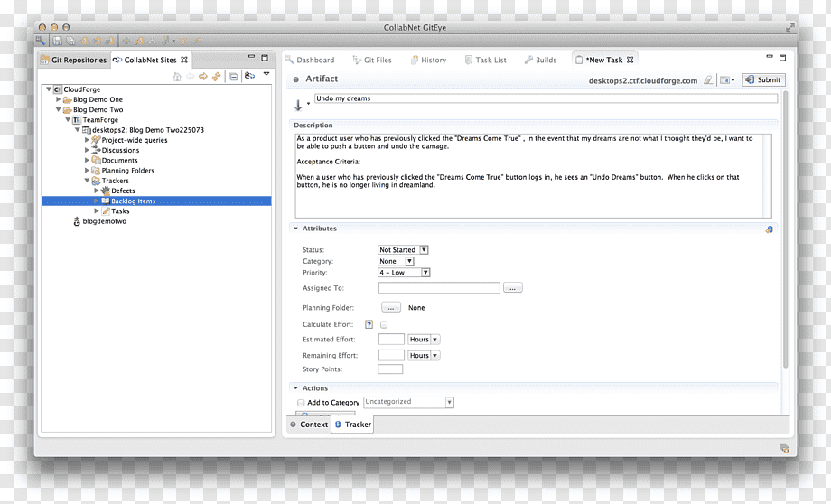Screen dimensions: 831x504
Task: Click the help question-mark icon beside Calculate Effort
Action: pos(369,324)
